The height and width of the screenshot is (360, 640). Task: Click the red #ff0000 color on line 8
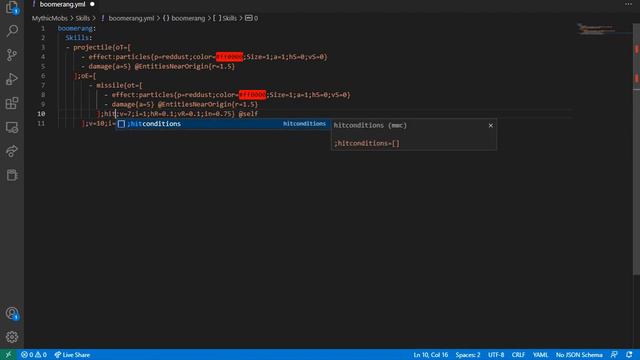click(252, 95)
